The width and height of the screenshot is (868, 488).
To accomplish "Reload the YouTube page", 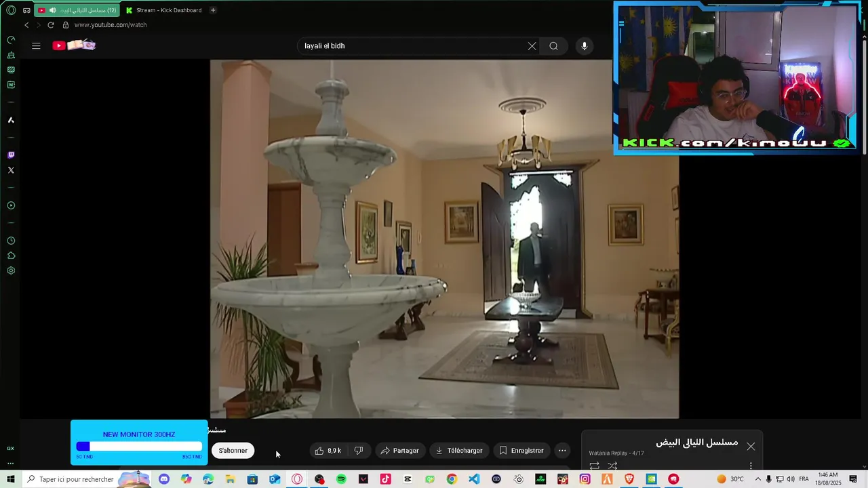I will [x=50, y=25].
